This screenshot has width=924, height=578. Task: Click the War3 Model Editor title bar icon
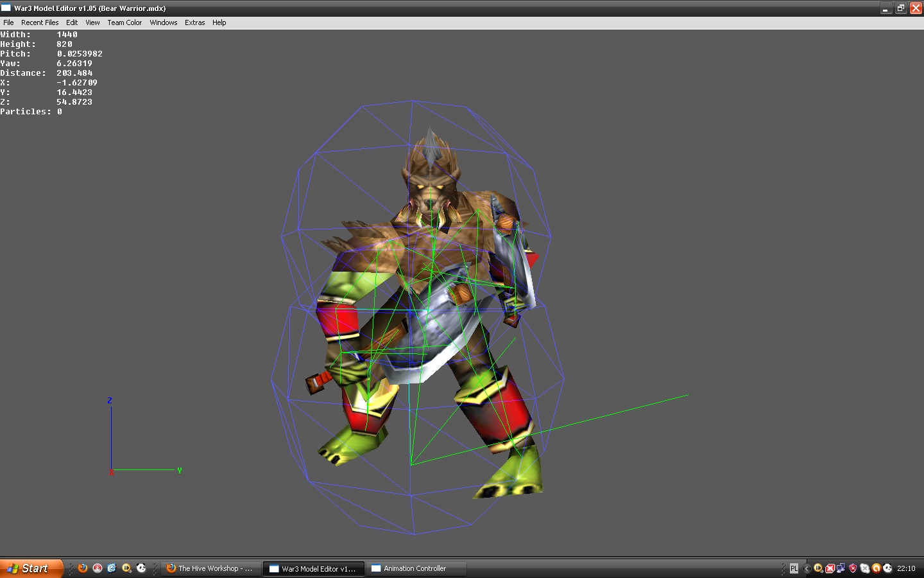pos(6,8)
